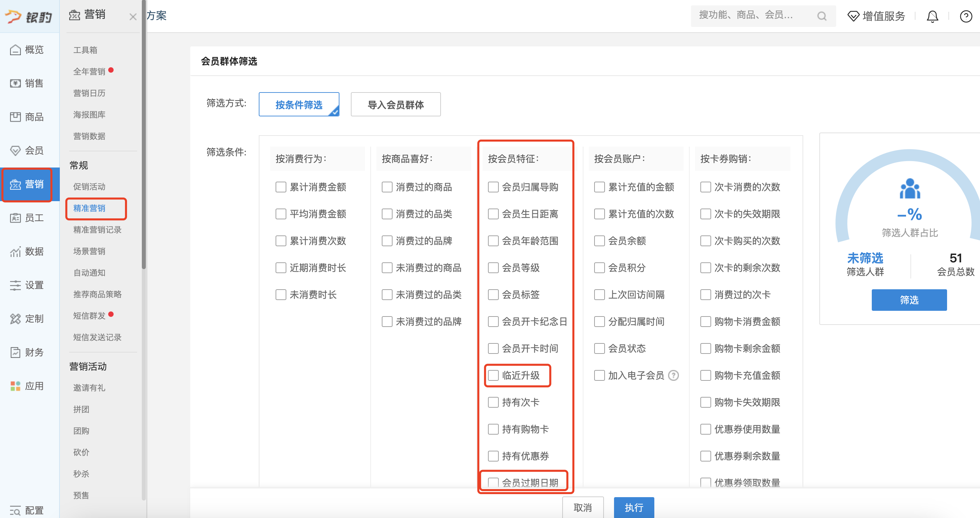Open 营销数据 menu item
This screenshot has width=980, height=518.
click(x=89, y=136)
